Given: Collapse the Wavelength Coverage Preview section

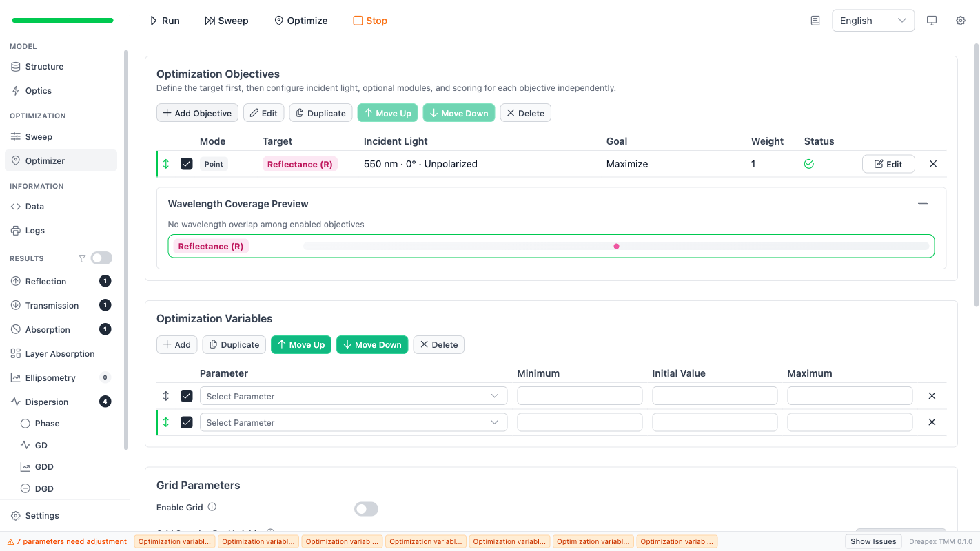Looking at the screenshot, I should pyautogui.click(x=923, y=204).
